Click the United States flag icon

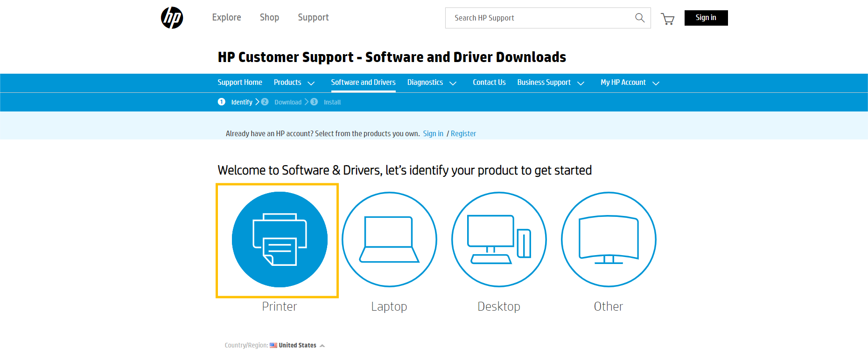tap(273, 346)
